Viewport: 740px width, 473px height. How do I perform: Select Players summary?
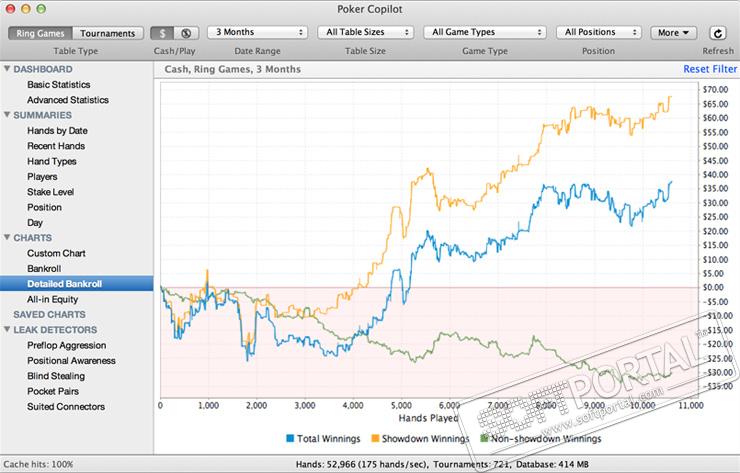point(42,177)
